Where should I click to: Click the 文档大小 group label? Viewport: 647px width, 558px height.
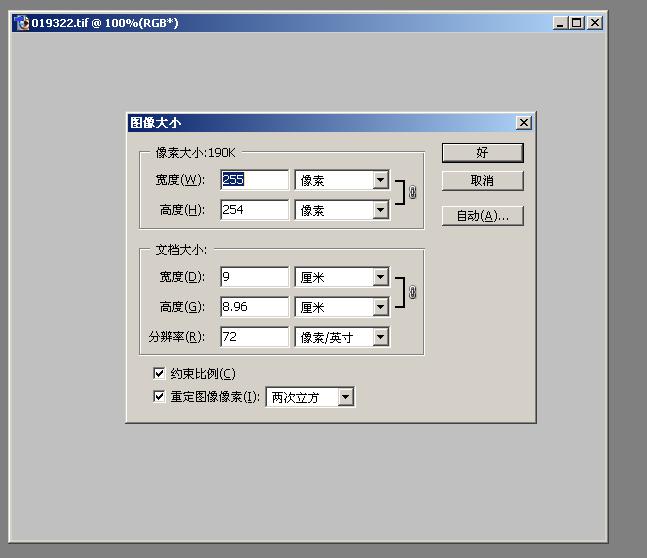coord(181,250)
